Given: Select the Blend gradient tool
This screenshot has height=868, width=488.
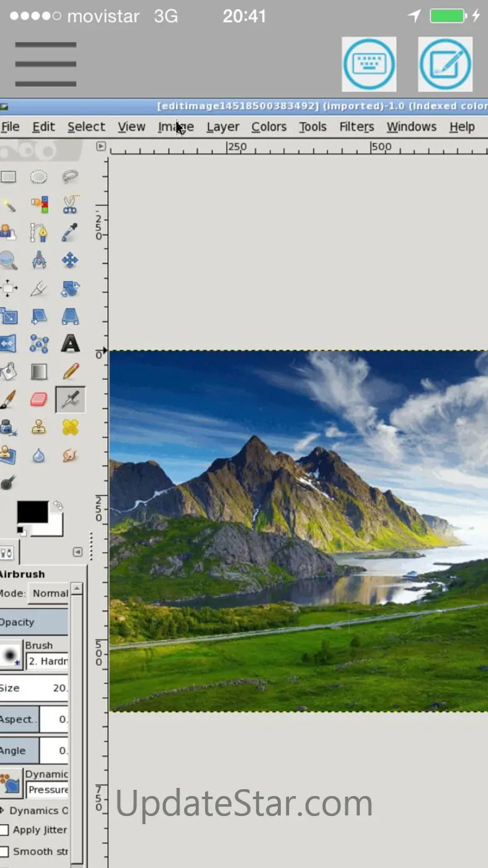Looking at the screenshot, I should (39, 371).
